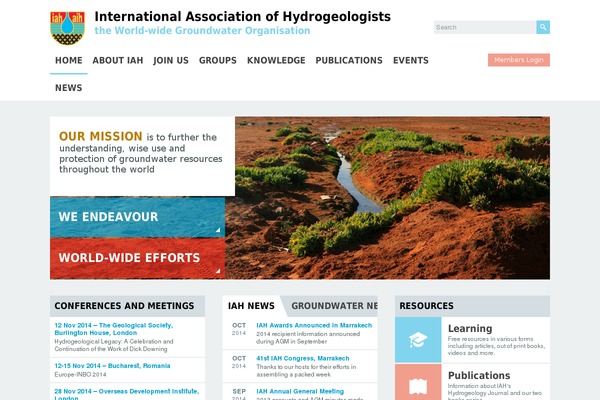
Task: Click the World-wide Groundwater Organisation tagline
Action: (202, 31)
